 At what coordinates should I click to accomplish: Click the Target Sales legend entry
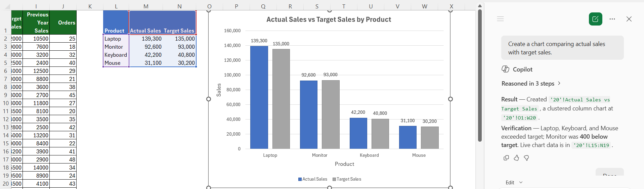click(347, 179)
